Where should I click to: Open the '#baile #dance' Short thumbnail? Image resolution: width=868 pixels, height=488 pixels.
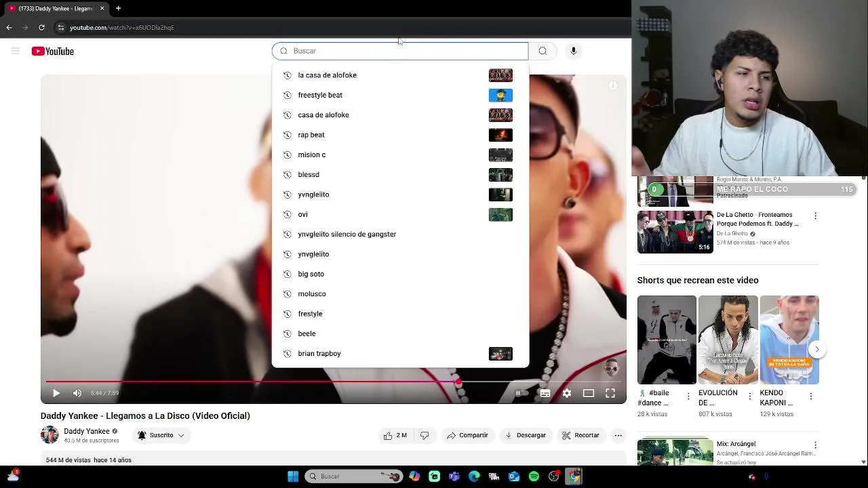[667, 340]
